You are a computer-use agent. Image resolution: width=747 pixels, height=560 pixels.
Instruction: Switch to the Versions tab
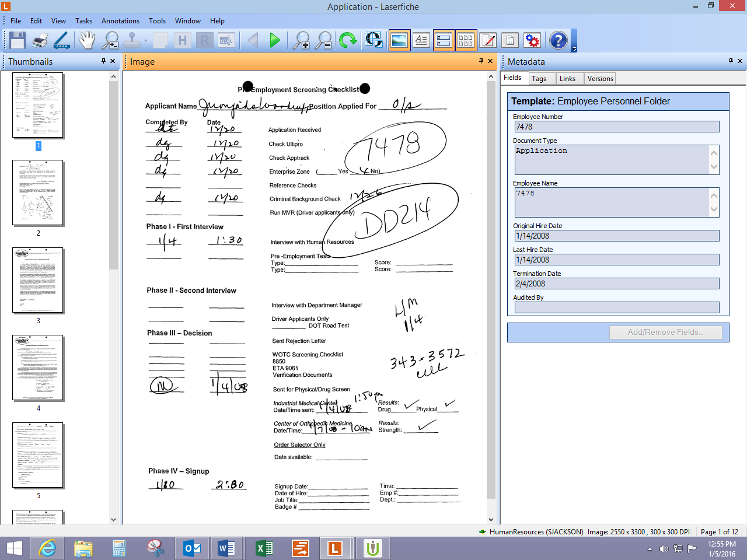[600, 79]
